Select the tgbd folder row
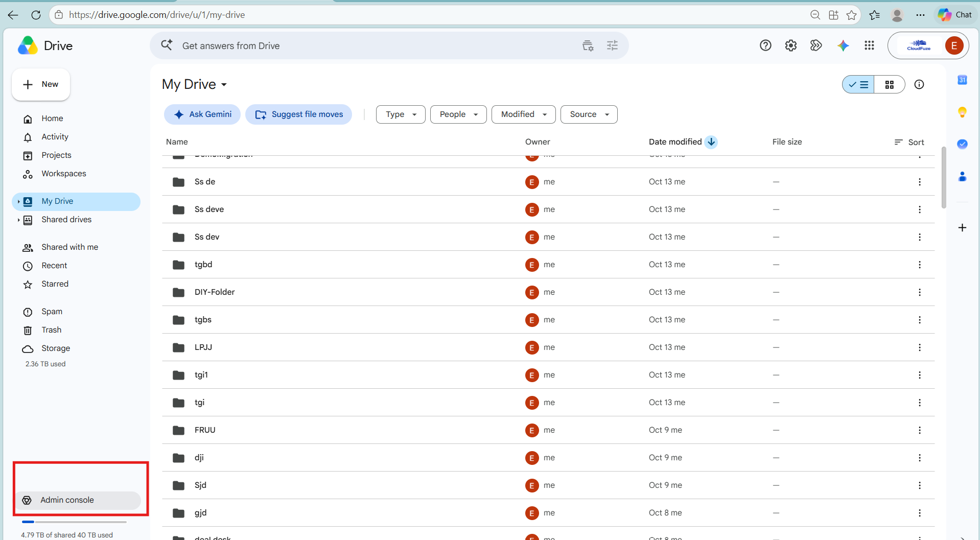Viewport: 980px width, 540px height. coord(548,265)
